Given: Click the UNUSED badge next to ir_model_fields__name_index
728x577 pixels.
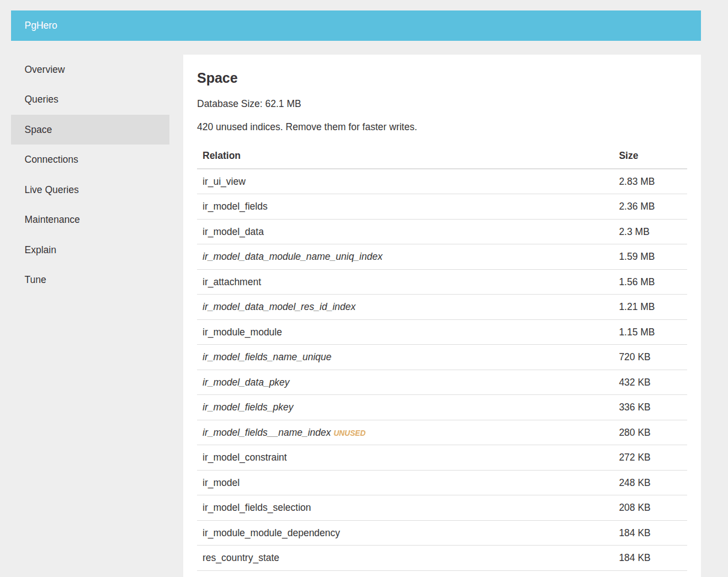Looking at the screenshot, I should tap(349, 432).
